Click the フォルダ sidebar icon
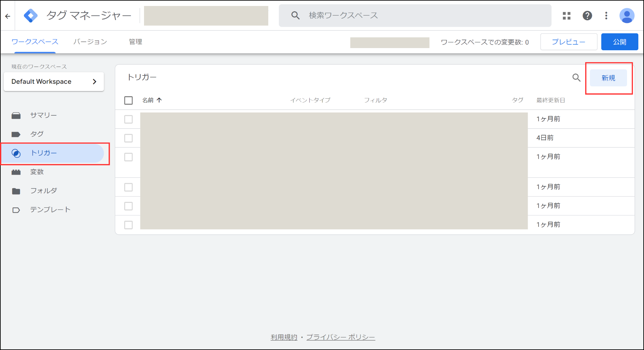This screenshot has height=350, width=644. pyautogui.click(x=16, y=191)
